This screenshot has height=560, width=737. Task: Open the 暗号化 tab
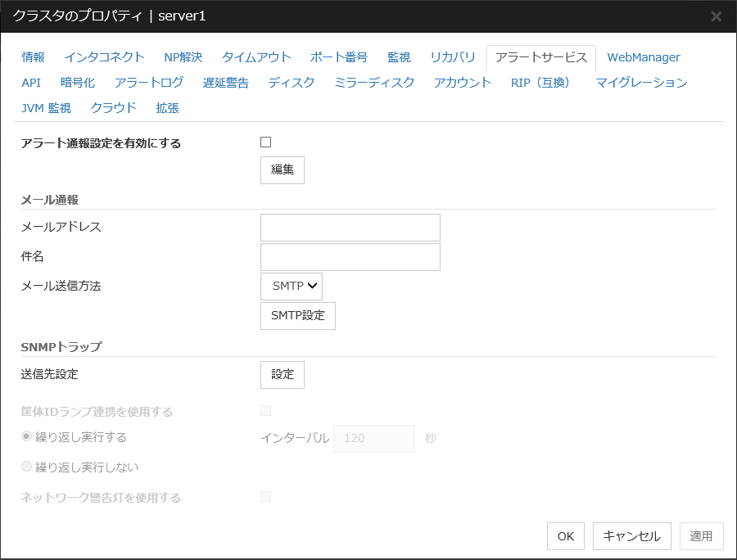click(78, 83)
